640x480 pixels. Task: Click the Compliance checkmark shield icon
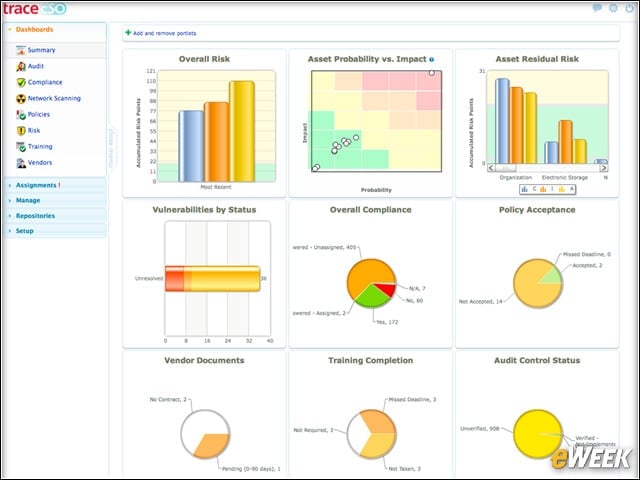[x=21, y=82]
